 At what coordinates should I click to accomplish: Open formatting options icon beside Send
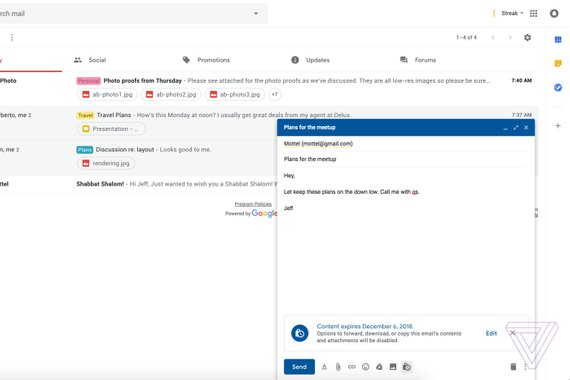tap(324, 367)
